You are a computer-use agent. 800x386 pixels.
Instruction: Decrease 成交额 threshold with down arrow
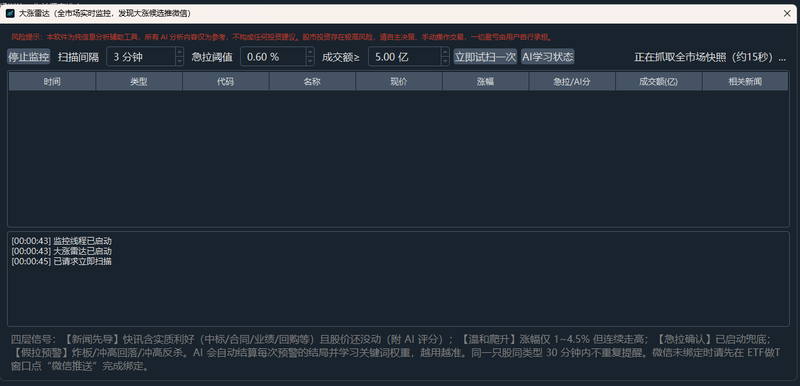pos(444,61)
